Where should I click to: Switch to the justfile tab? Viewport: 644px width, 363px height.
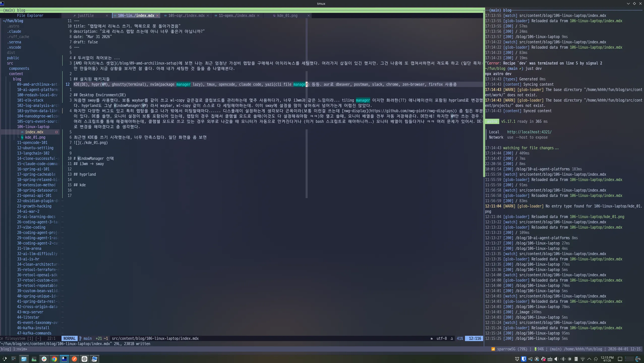click(x=85, y=16)
